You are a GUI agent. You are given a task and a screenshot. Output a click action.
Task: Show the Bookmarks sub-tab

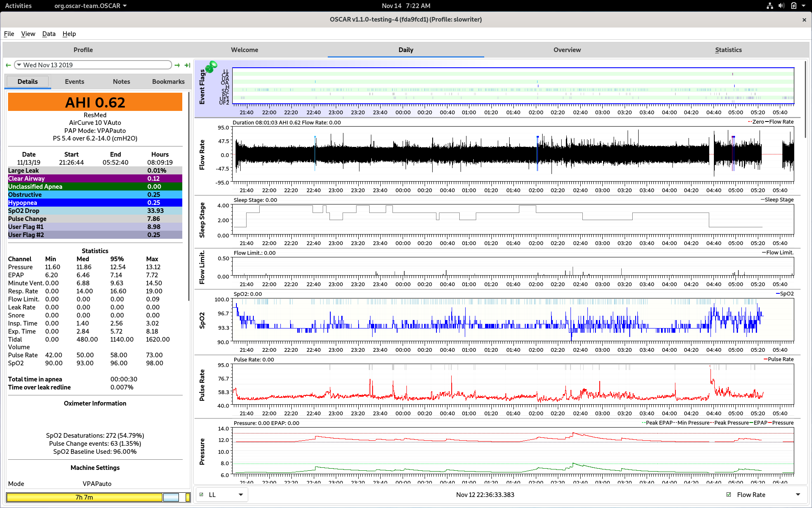[168, 82]
